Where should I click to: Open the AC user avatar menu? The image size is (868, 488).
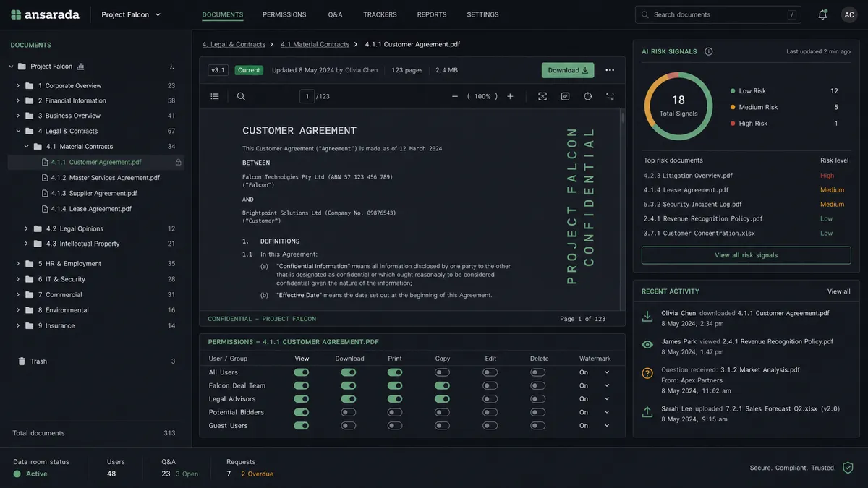click(x=849, y=14)
